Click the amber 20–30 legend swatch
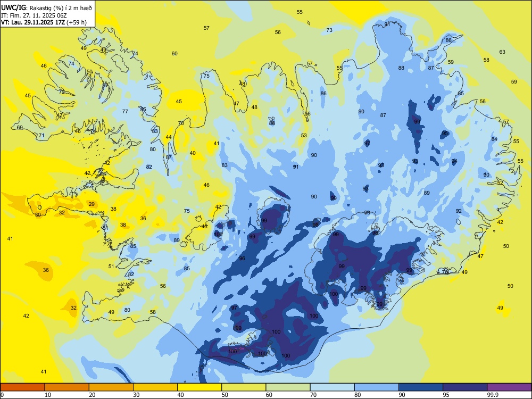Screen dimensions: 532x399 (x=111, y=387)
